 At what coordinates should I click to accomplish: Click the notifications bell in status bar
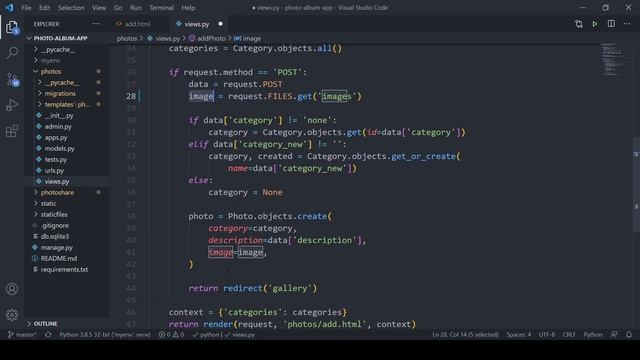click(x=629, y=335)
